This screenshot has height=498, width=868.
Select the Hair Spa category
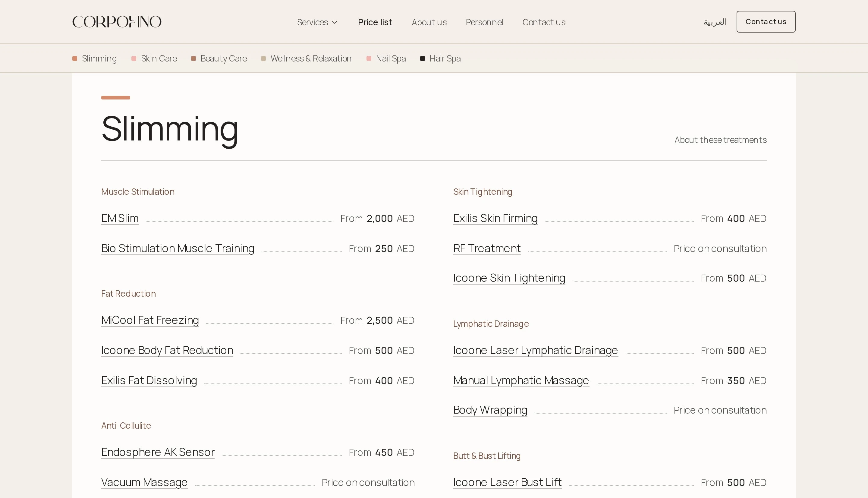click(440, 58)
